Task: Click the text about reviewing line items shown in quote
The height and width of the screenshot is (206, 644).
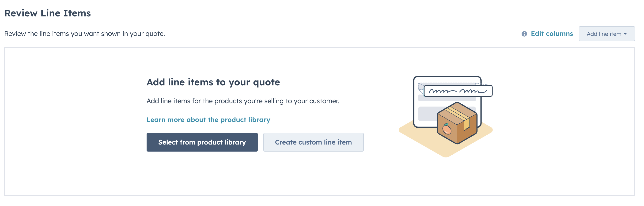Action: [84, 34]
